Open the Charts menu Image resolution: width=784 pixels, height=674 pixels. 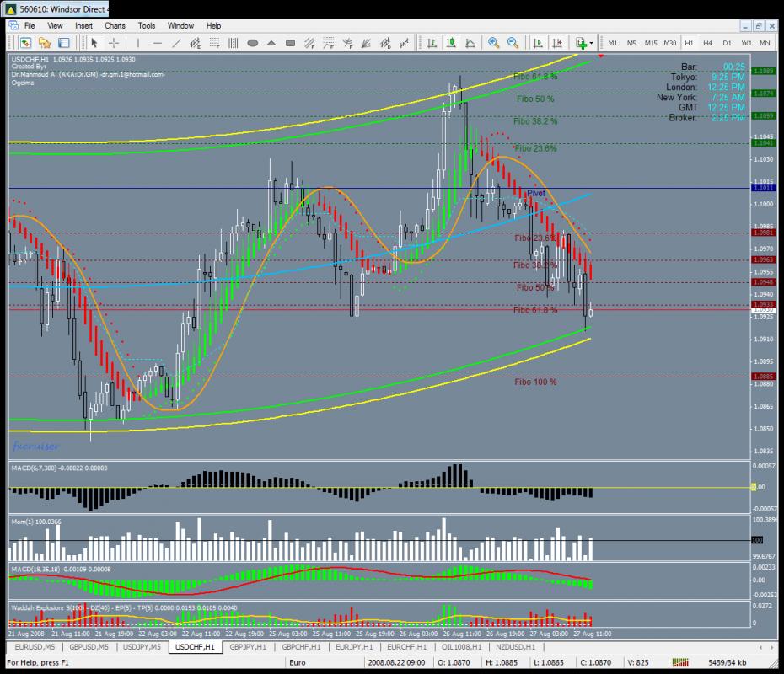pos(115,25)
